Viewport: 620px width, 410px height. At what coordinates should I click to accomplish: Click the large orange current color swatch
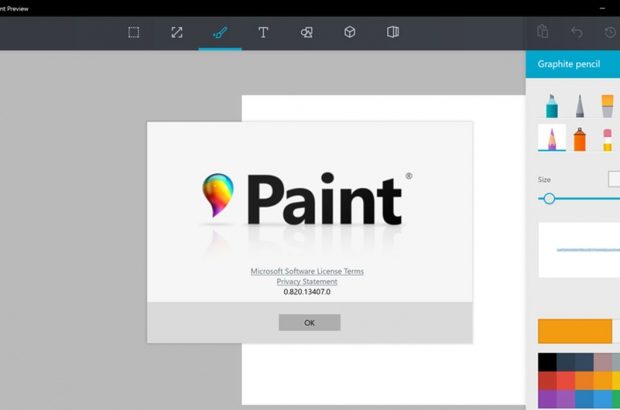point(575,331)
